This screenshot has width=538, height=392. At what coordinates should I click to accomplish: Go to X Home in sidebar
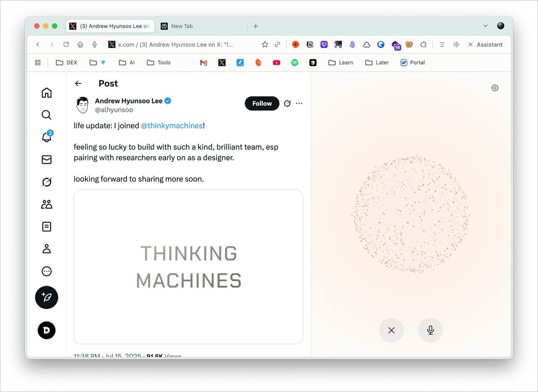[x=47, y=93]
